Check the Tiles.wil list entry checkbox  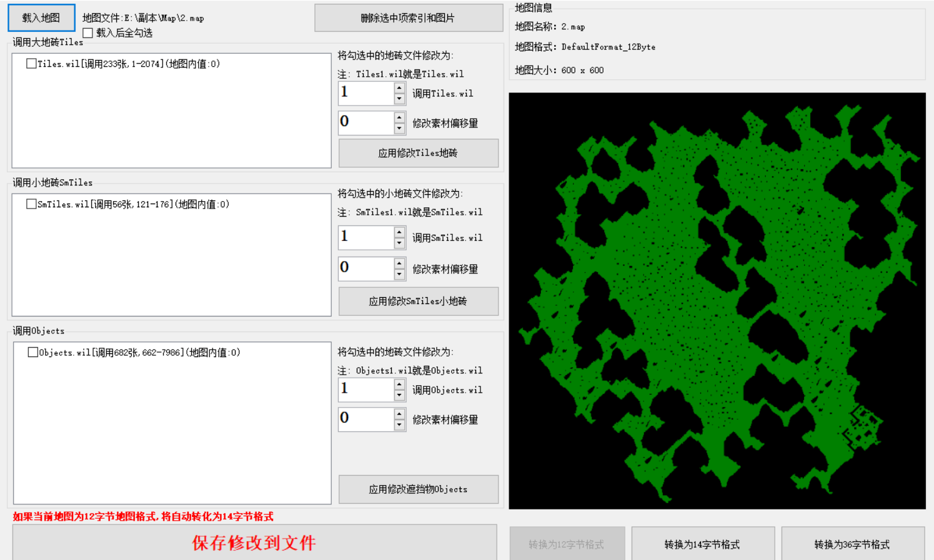[31, 64]
